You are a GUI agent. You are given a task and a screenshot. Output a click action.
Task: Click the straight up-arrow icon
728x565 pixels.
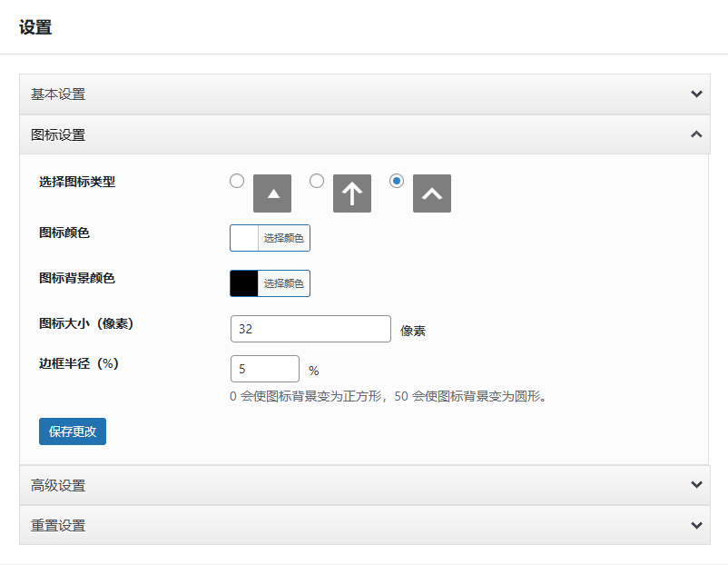tap(352, 193)
